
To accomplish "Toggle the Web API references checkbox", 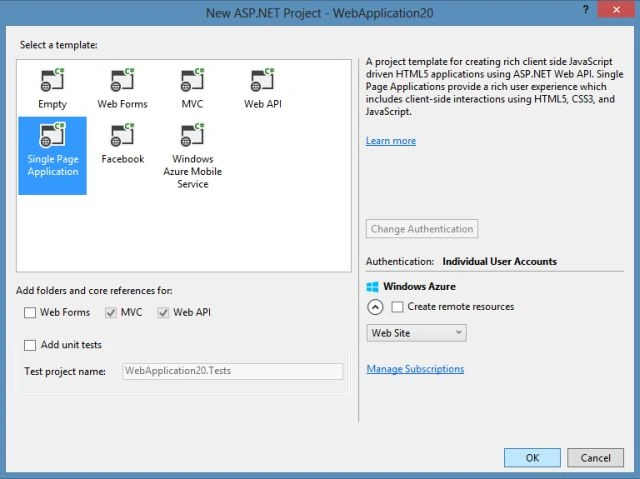I will tap(163, 313).
